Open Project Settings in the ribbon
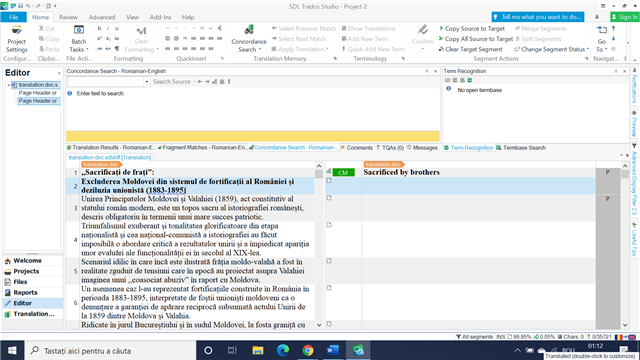The width and height of the screenshot is (640, 360). pyautogui.click(x=17, y=40)
